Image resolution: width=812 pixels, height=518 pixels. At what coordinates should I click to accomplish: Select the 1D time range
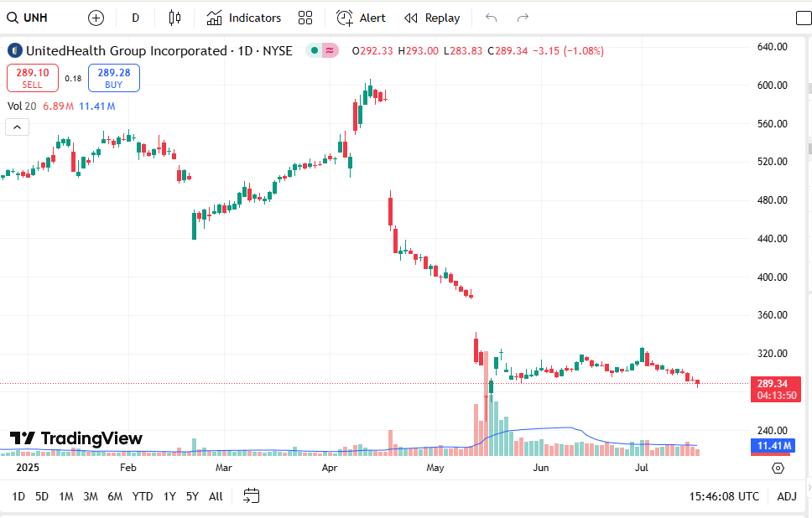[18, 497]
